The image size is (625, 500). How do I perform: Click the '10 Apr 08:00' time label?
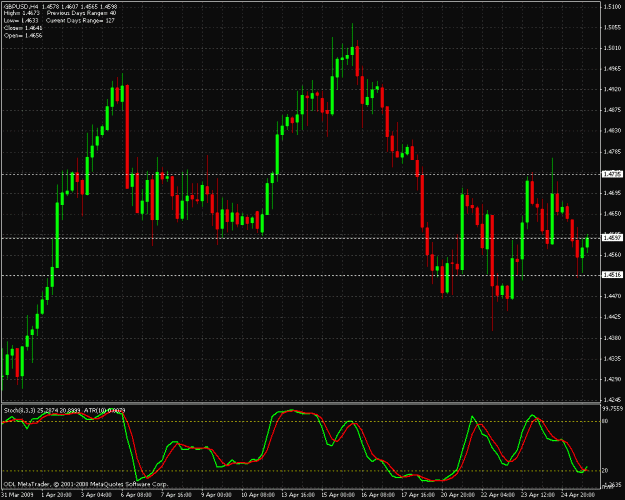click(257, 495)
